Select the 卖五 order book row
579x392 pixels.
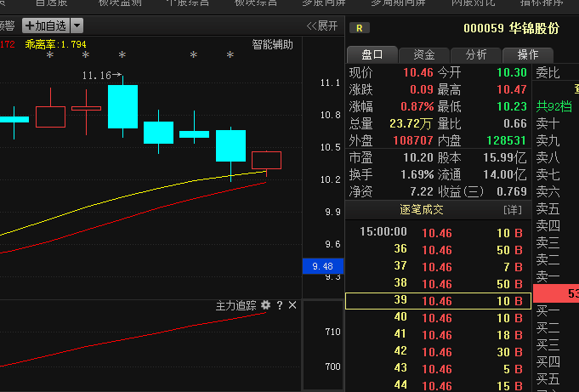point(556,208)
